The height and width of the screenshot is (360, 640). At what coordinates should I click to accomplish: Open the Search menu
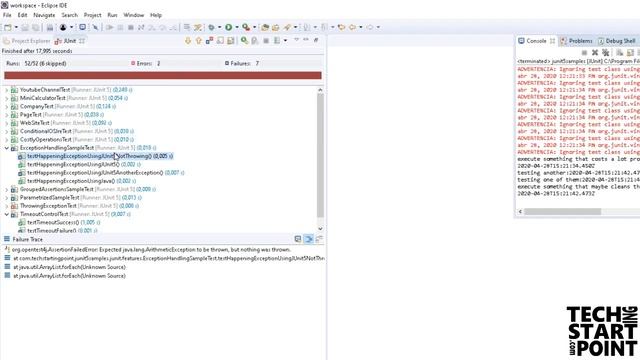tap(69, 15)
